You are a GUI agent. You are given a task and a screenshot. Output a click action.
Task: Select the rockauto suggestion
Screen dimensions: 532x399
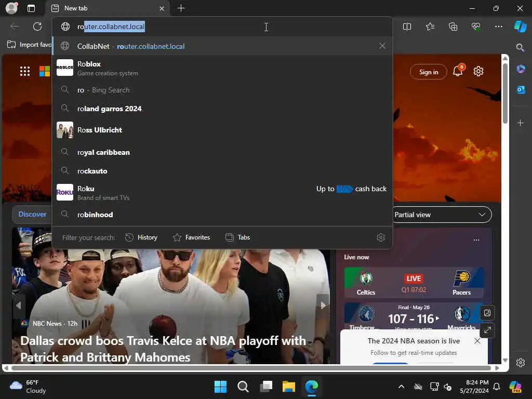[x=222, y=171]
